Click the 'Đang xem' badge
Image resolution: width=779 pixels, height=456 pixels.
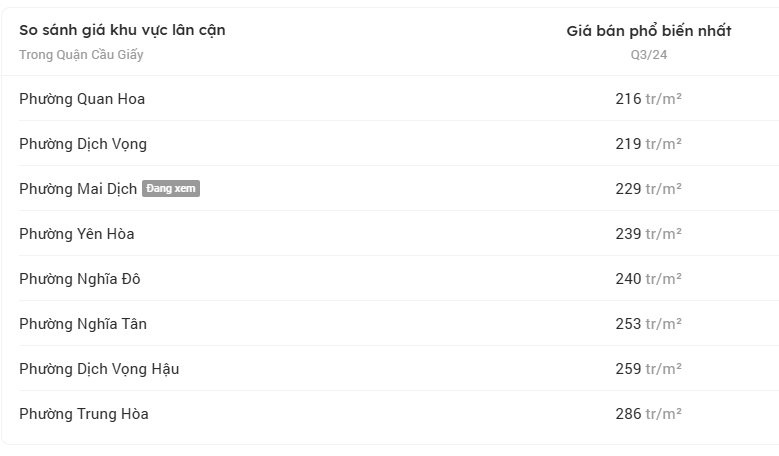(x=171, y=189)
